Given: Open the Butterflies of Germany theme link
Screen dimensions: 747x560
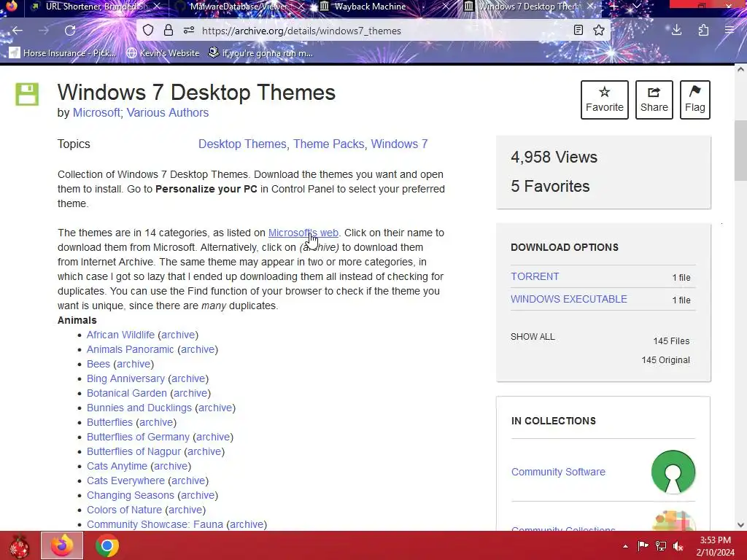Looking at the screenshot, I should coord(138,437).
